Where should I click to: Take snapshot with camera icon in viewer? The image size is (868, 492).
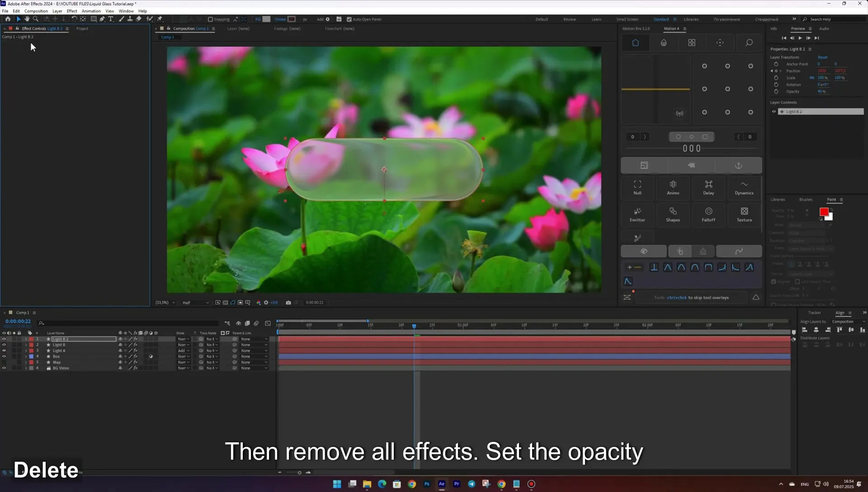[x=288, y=303]
